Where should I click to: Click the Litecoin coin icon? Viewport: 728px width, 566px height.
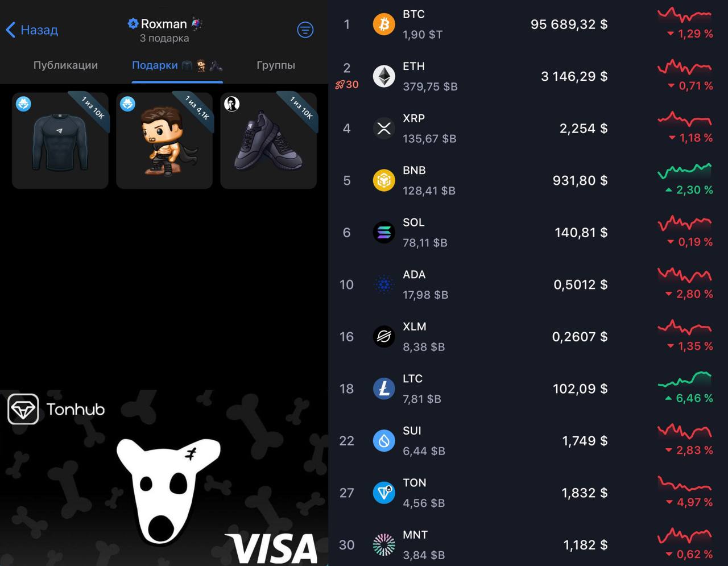pos(384,389)
